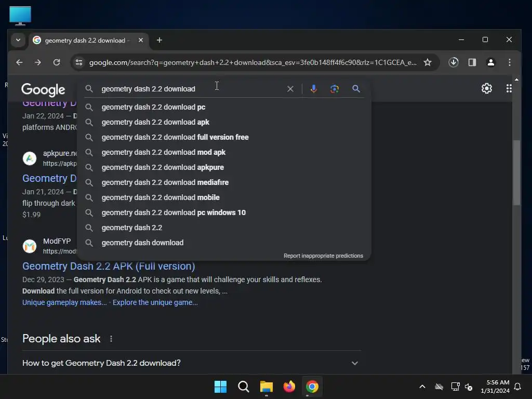Clear the Google search box with X

[290, 89]
